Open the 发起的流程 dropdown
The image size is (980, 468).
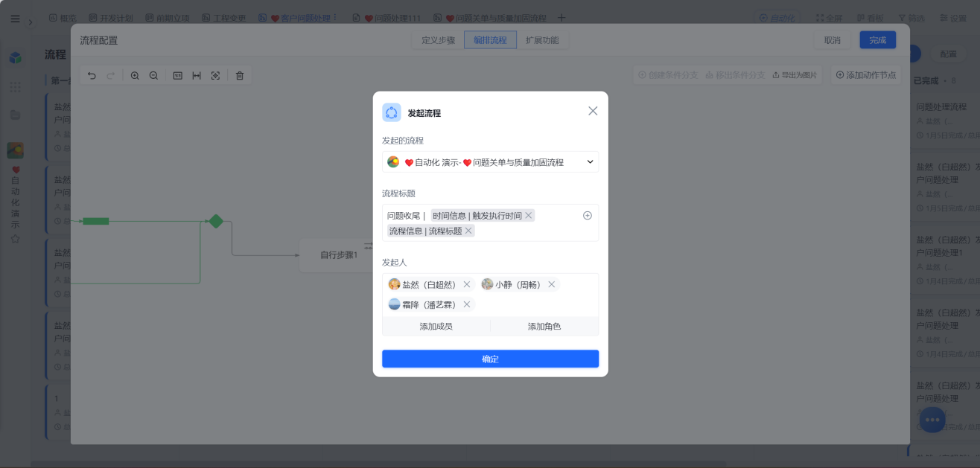(490, 162)
